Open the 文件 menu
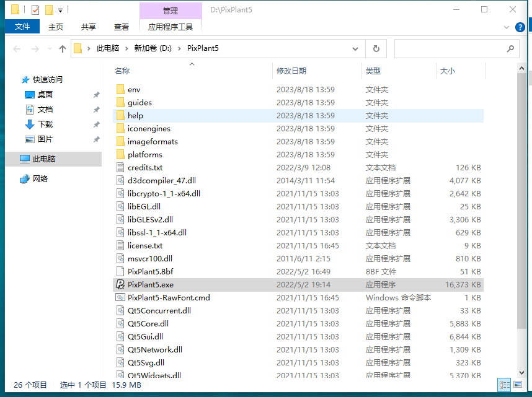 (x=22, y=27)
